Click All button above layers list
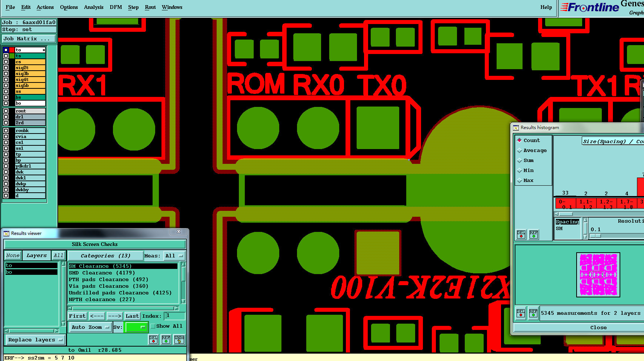Viewport: 644px width, 361px height. tap(59, 256)
